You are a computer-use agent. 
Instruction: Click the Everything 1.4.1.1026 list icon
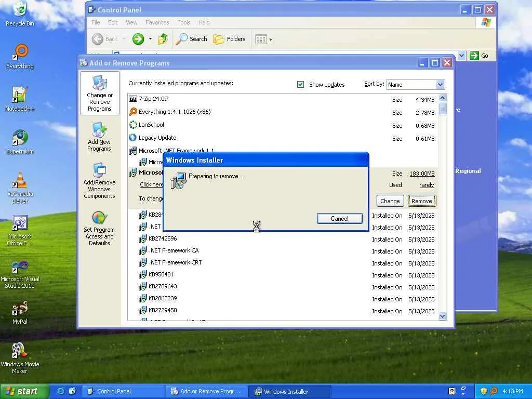click(x=132, y=112)
